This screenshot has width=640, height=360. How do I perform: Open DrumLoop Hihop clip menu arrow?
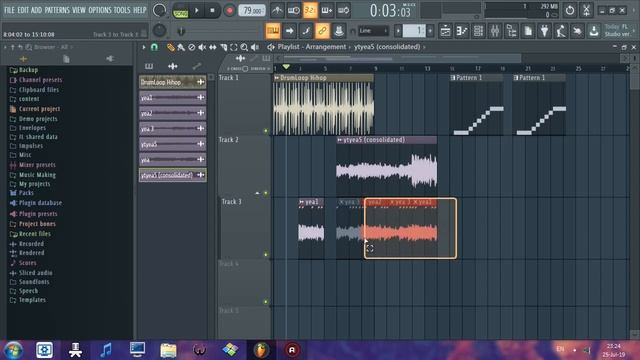(x=277, y=78)
